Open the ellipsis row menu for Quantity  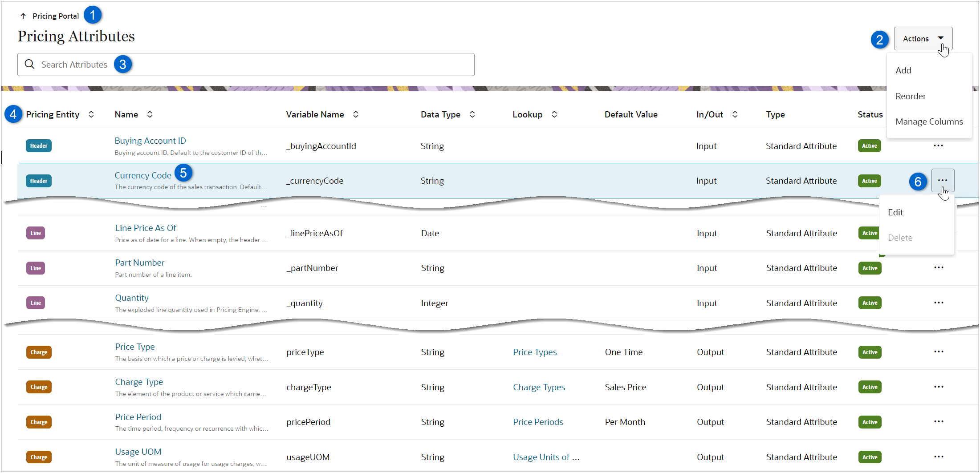939,303
